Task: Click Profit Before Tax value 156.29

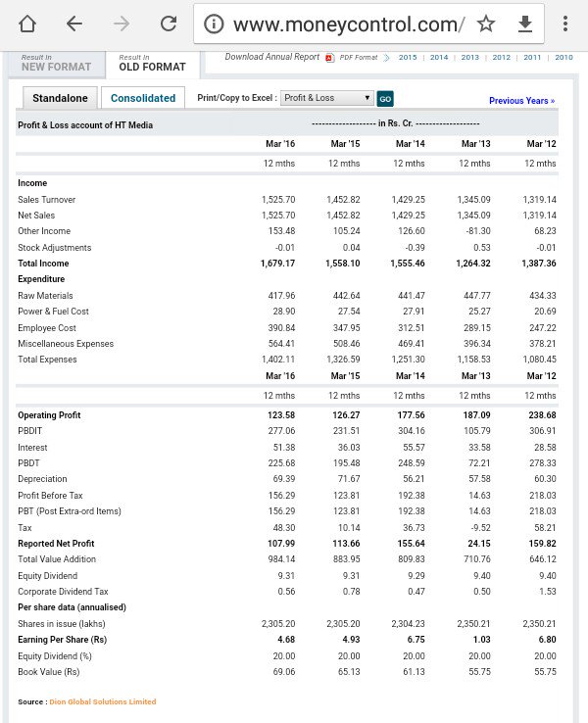Action: click(282, 495)
